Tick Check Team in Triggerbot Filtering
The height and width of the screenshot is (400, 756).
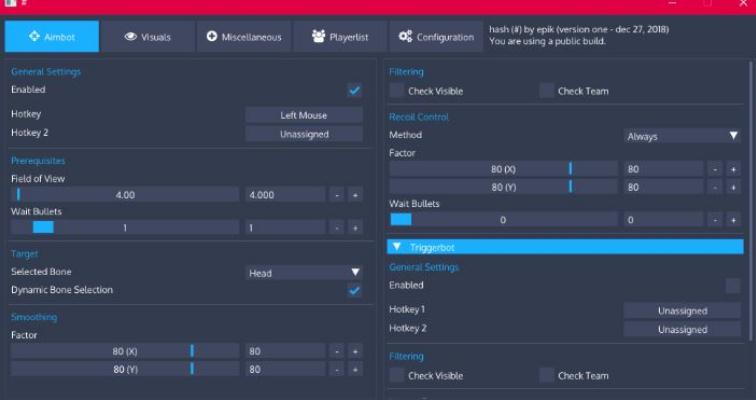[547, 375]
